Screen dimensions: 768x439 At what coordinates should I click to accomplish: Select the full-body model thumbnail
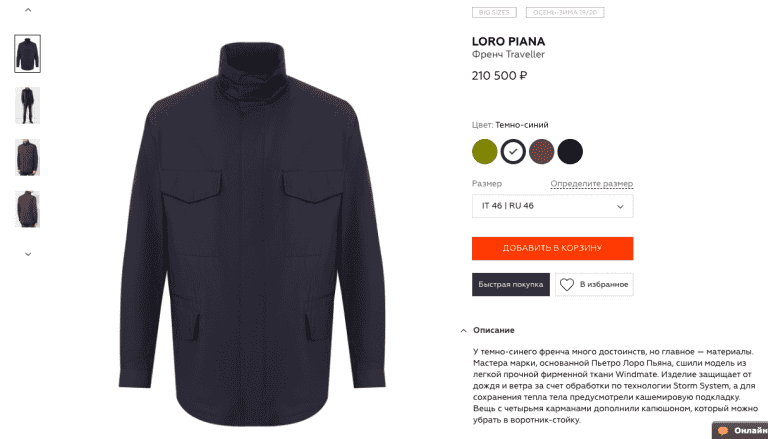[27, 105]
